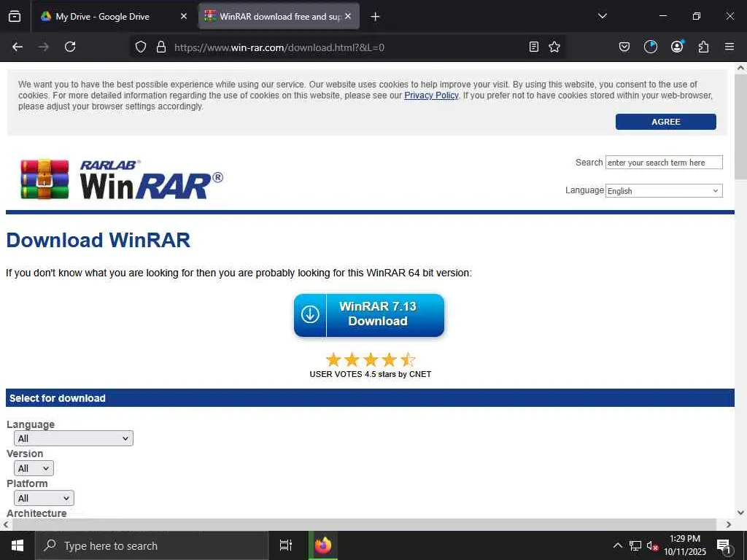Click the download arrow circle icon

[x=309, y=314]
